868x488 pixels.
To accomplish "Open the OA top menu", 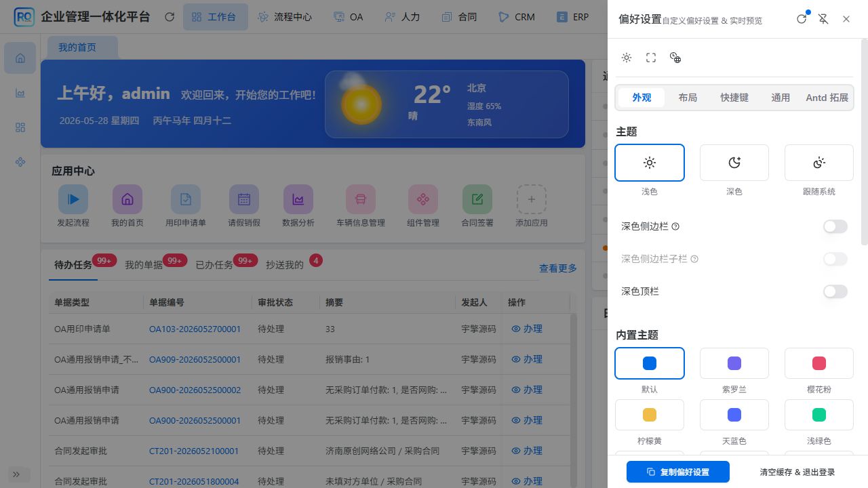I will (x=349, y=17).
